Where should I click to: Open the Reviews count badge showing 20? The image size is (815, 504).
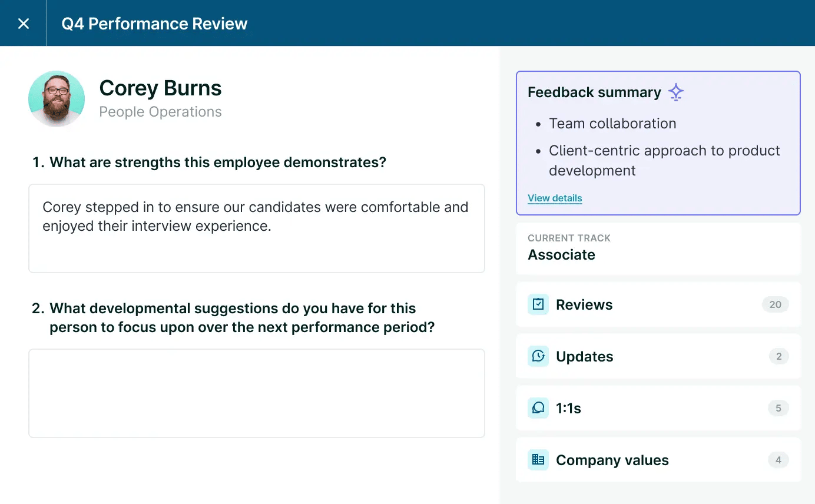tap(776, 304)
